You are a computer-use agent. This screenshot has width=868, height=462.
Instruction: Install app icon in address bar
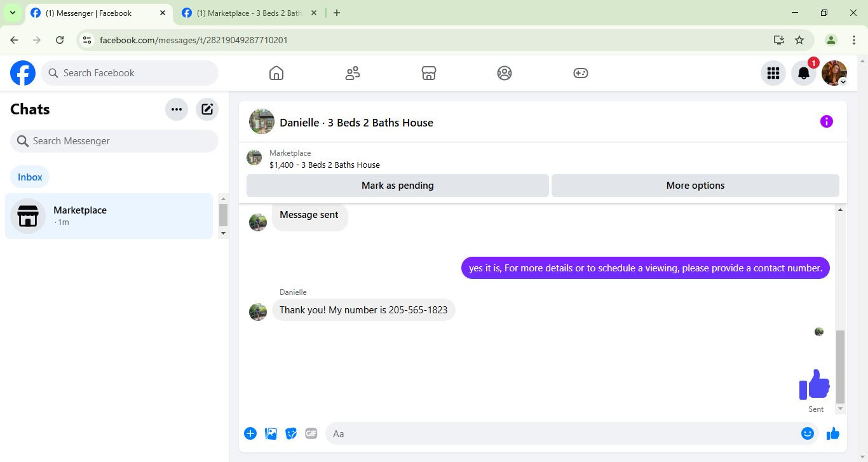pyautogui.click(x=779, y=40)
